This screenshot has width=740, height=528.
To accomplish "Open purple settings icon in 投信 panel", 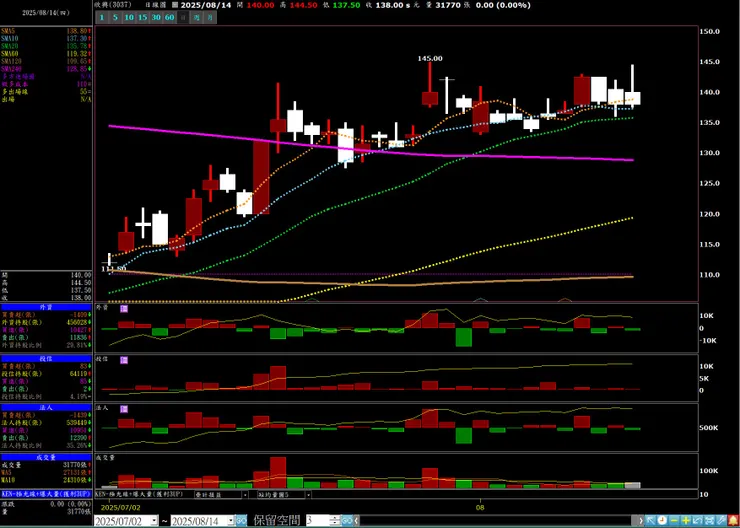I will 124,360.
